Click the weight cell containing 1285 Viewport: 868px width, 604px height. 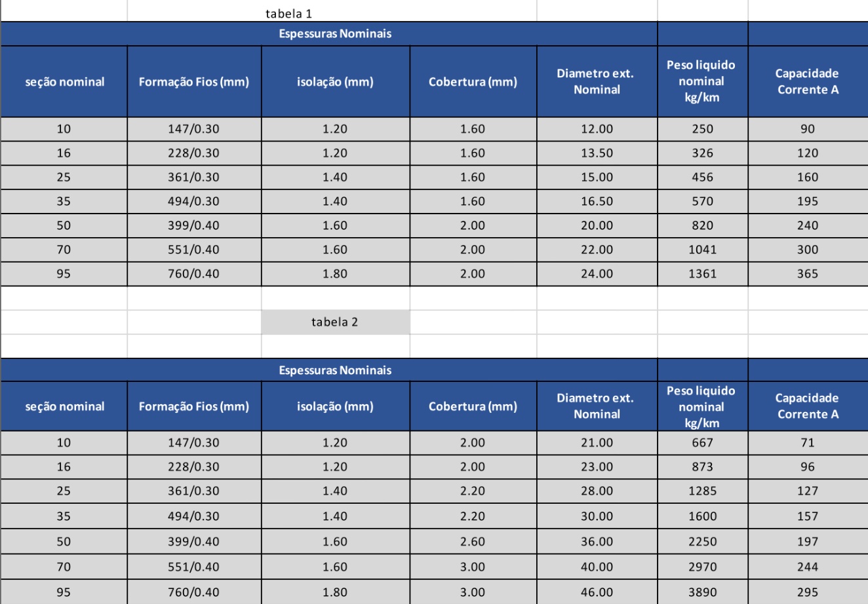pos(702,491)
